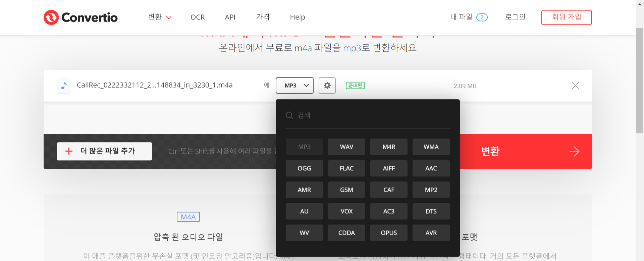Open the 변환 navigation dropdown

pos(160,17)
